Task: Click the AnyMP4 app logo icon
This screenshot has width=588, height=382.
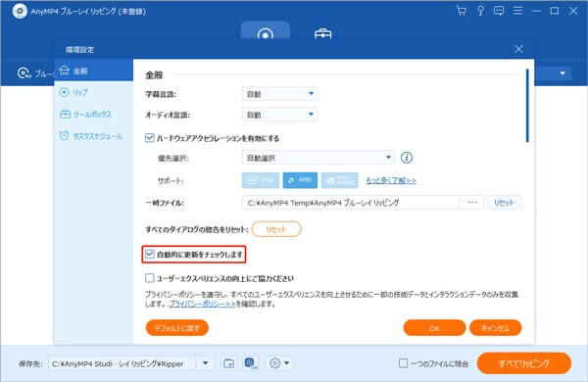Action: coord(20,11)
